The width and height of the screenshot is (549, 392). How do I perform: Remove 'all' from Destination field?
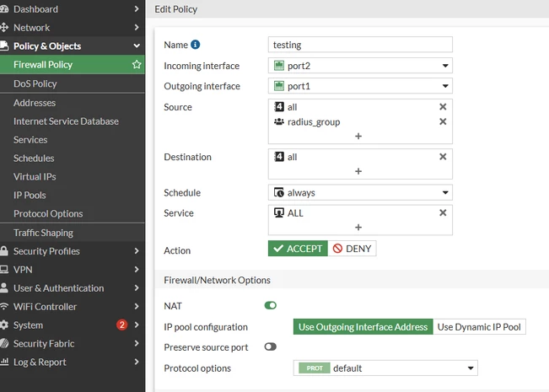click(443, 157)
